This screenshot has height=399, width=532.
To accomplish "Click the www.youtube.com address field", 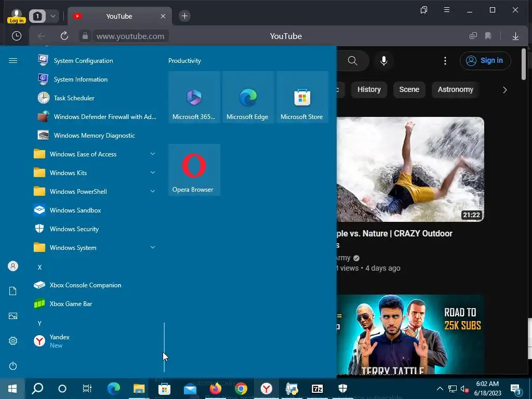I will point(130,36).
